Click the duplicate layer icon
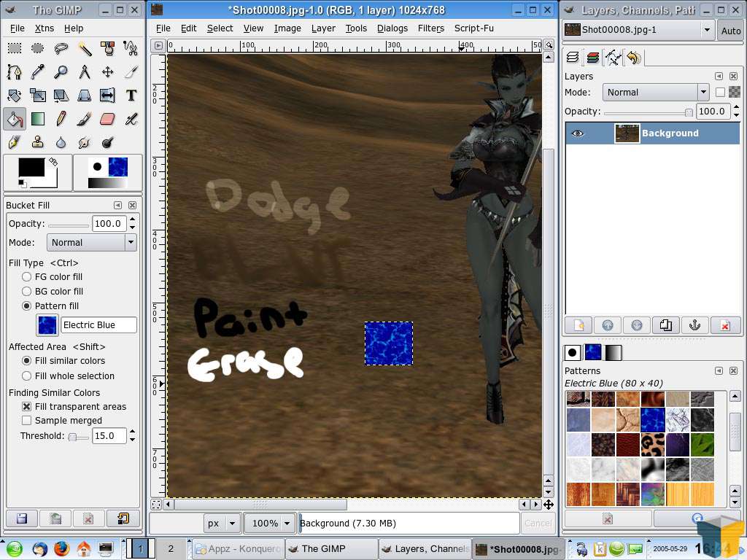The image size is (747, 560). pyautogui.click(x=666, y=325)
